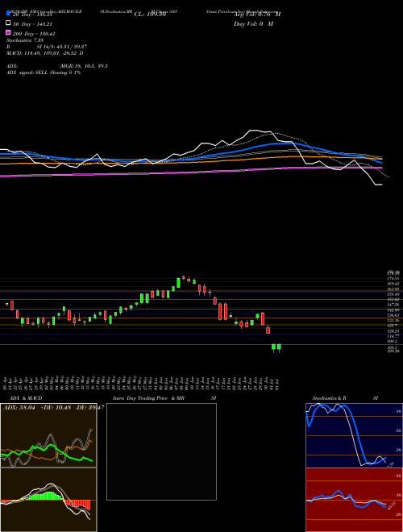The width and height of the screenshot is (403, 532).
Task: Click the tallest green candlestick at the price peak
Action: click(178, 283)
